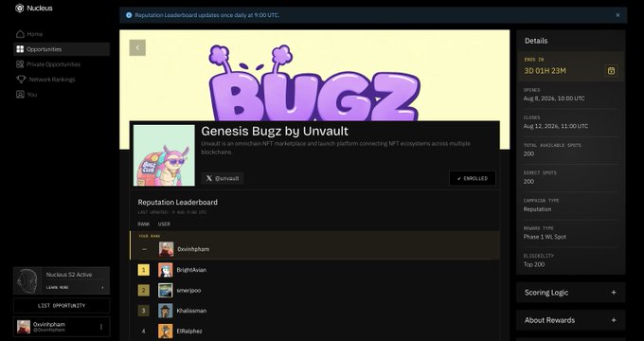Click the Private Opportunities icon
The height and width of the screenshot is (341, 644).
click(20, 64)
